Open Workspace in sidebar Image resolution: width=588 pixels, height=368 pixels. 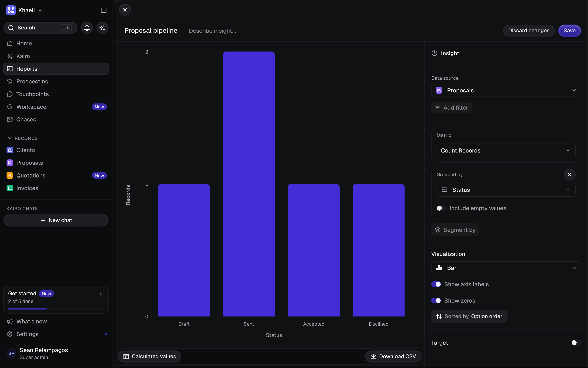click(x=56, y=107)
